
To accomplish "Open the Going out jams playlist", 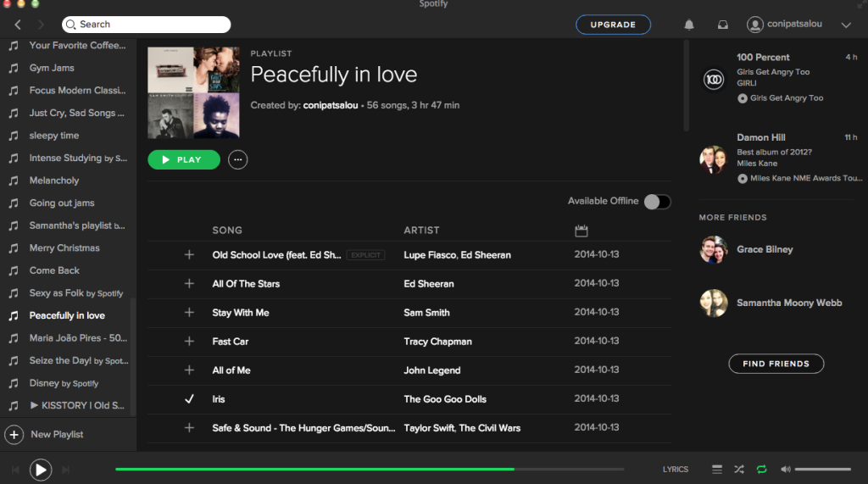I will click(x=61, y=203).
